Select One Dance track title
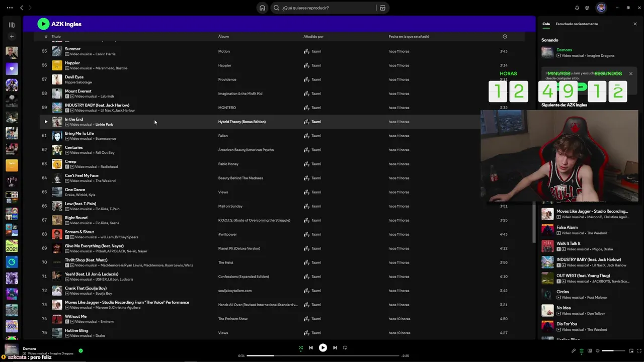Screen dimensions: 644x362 pyautogui.click(x=75, y=190)
